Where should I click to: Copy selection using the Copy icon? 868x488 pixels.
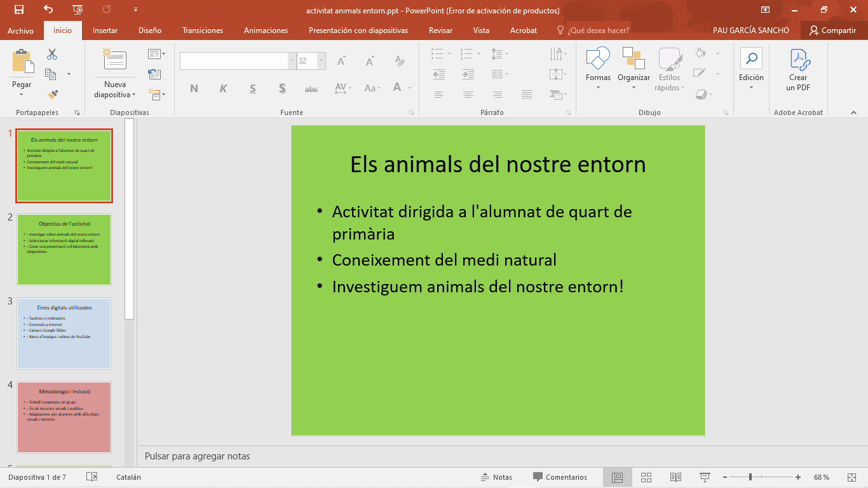click(51, 74)
